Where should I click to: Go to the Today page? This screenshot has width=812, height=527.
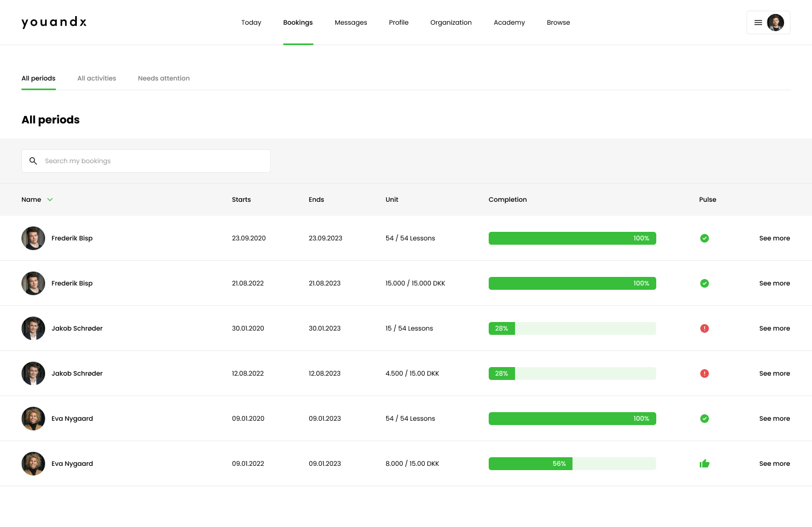tap(251, 23)
